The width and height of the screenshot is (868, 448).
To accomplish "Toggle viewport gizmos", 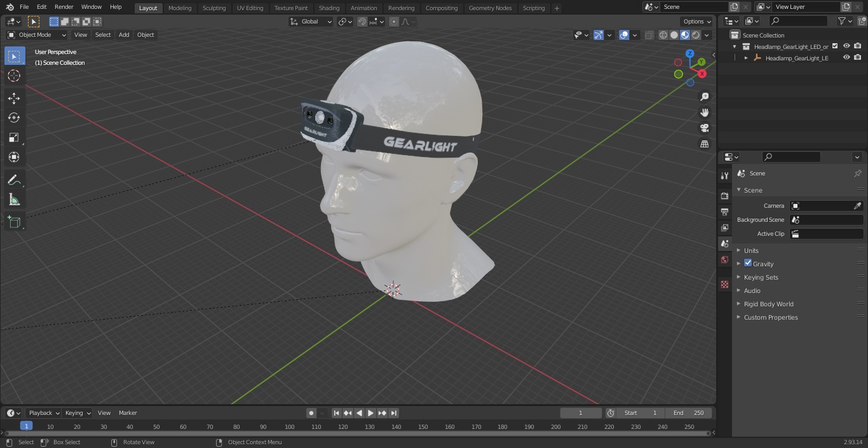I will pos(599,35).
